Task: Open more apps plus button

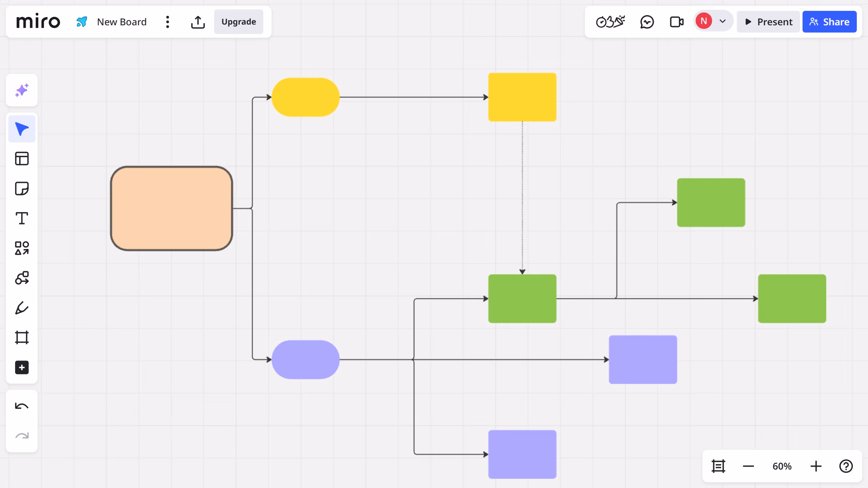Action: (x=22, y=368)
